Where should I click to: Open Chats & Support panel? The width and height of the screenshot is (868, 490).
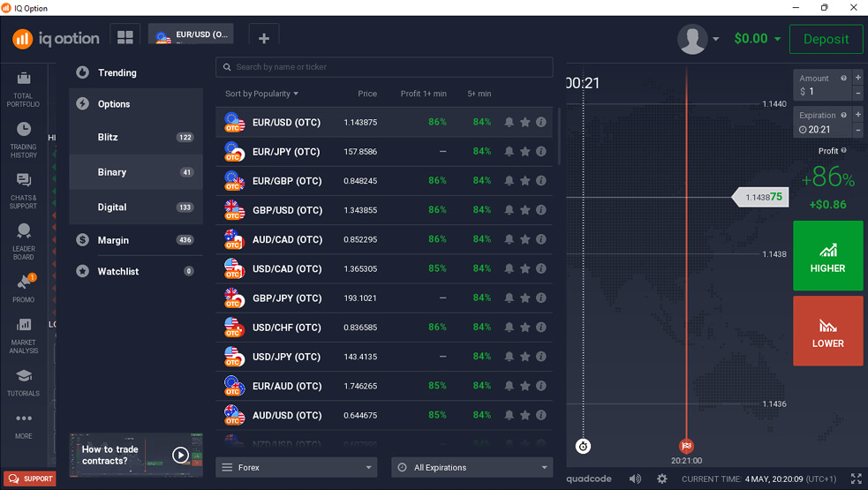(x=23, y=190)
